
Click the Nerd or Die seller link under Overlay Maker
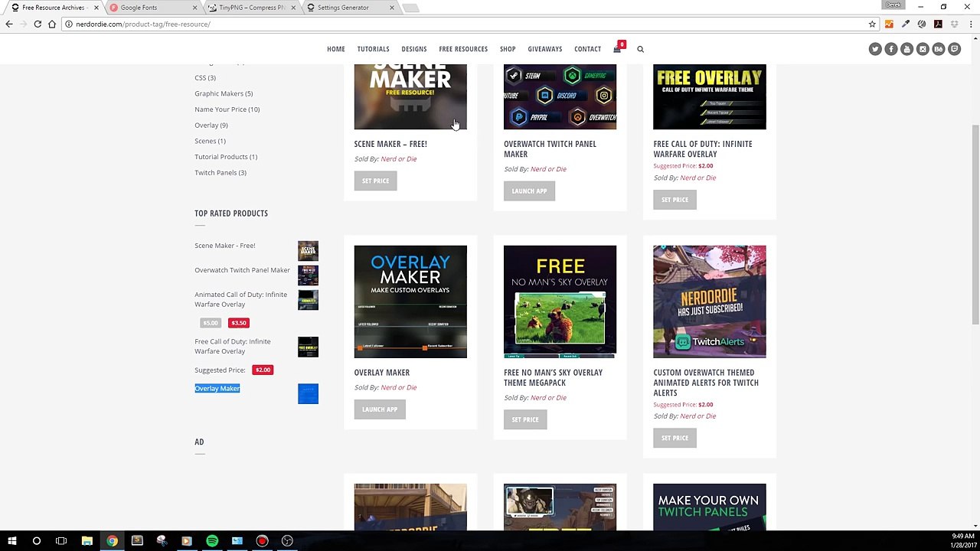(398, 387)
